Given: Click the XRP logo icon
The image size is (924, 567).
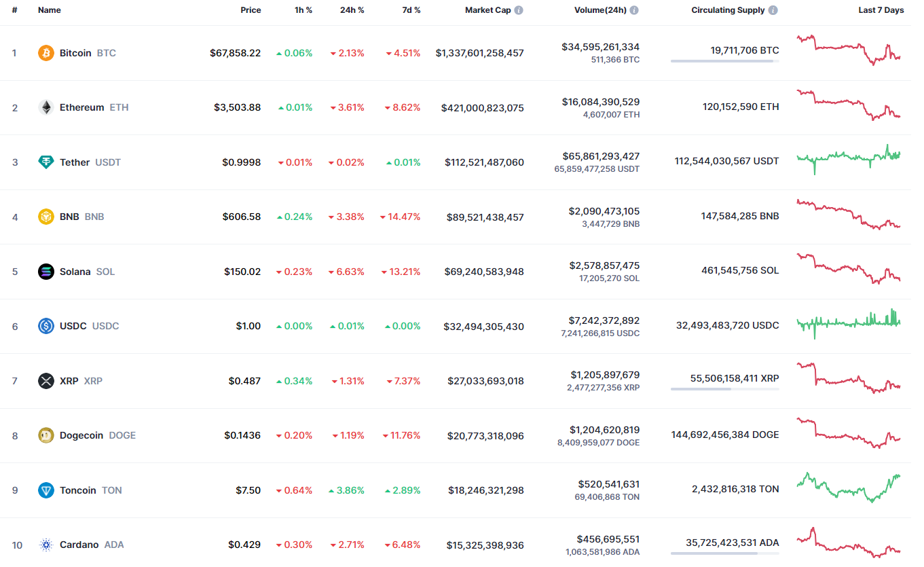Looking at the screenshot, I should (x=46, y=381).
